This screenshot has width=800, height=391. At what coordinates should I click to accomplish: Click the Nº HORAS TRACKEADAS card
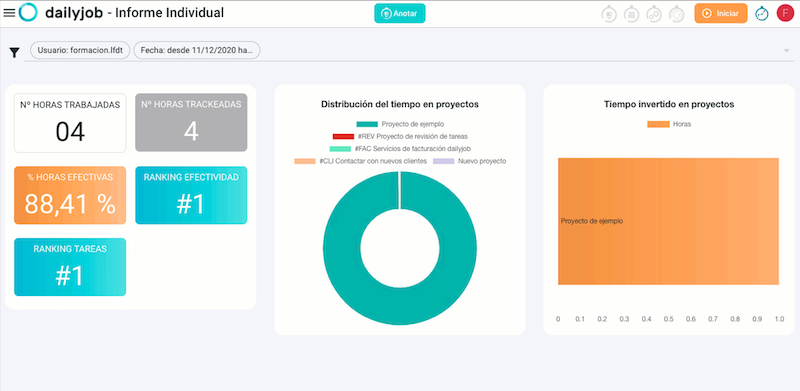pos(191,123)
